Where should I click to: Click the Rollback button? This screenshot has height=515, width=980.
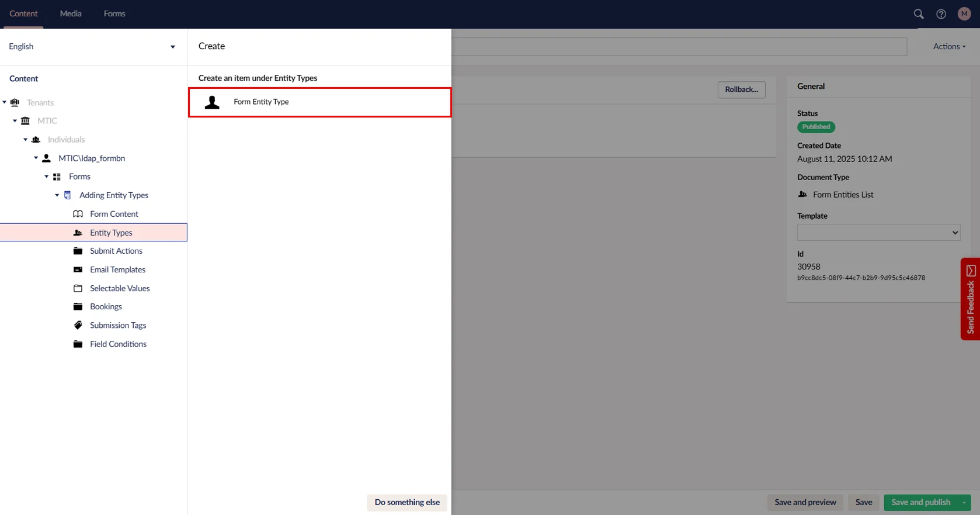tap(741, 89)
